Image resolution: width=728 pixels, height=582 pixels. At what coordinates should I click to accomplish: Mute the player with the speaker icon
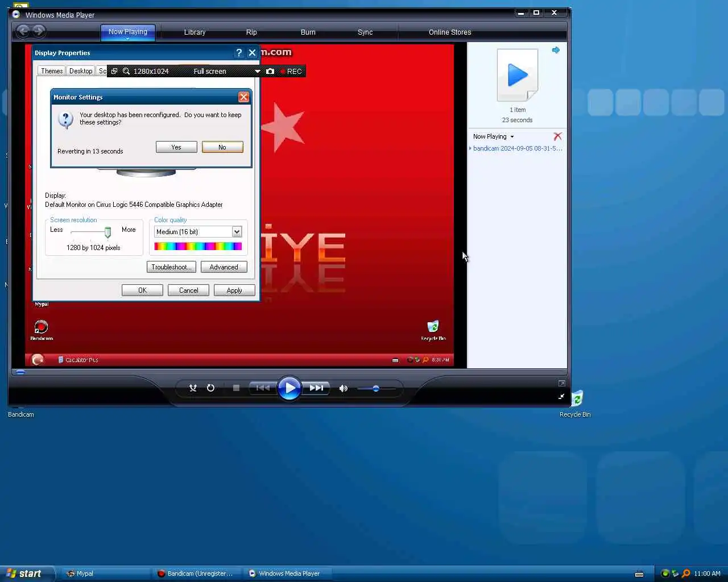click(343, 388)
